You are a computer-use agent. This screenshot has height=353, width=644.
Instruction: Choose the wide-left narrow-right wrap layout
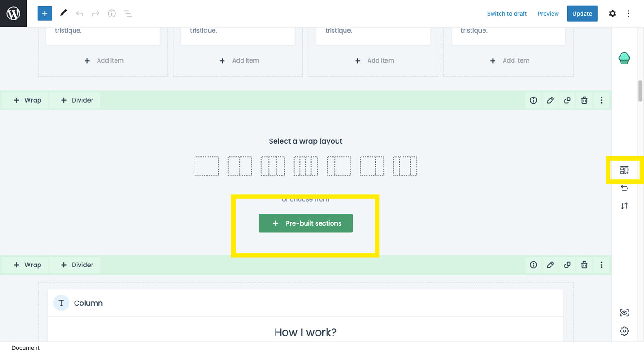(372, 167)
